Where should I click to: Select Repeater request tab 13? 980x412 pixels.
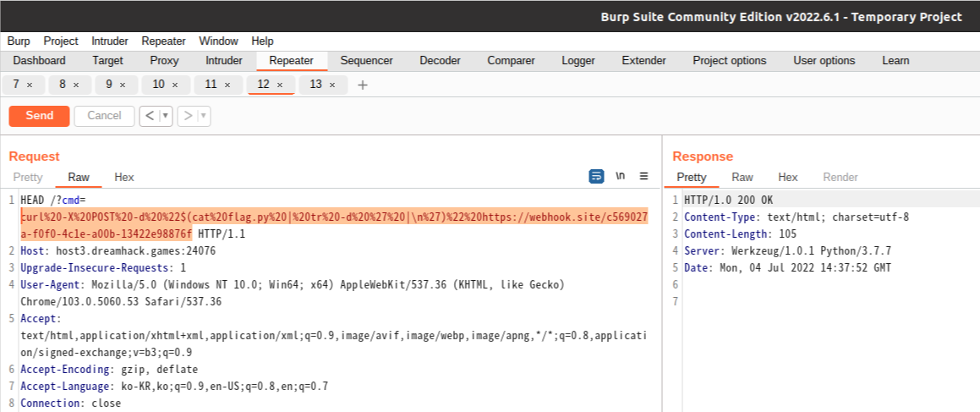(x=315, y=85)
